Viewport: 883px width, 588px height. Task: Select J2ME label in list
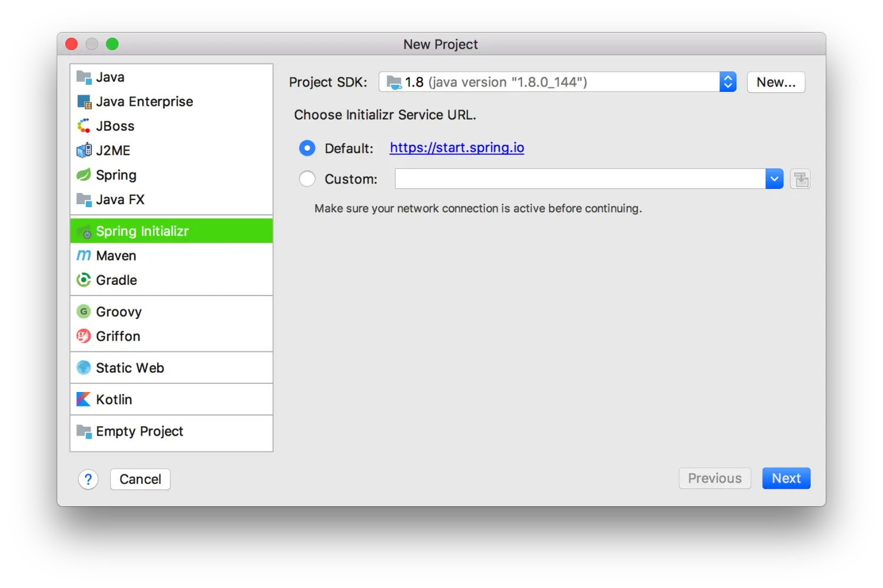113,151
